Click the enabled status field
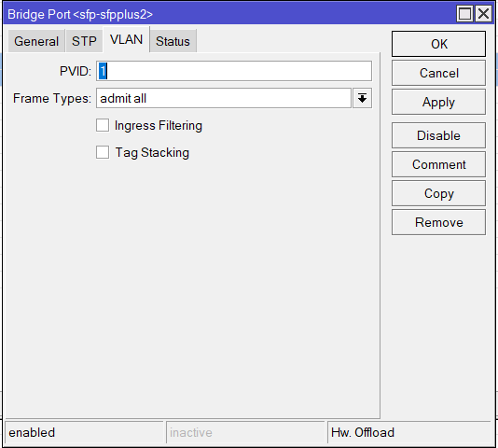 coord(85,432)
